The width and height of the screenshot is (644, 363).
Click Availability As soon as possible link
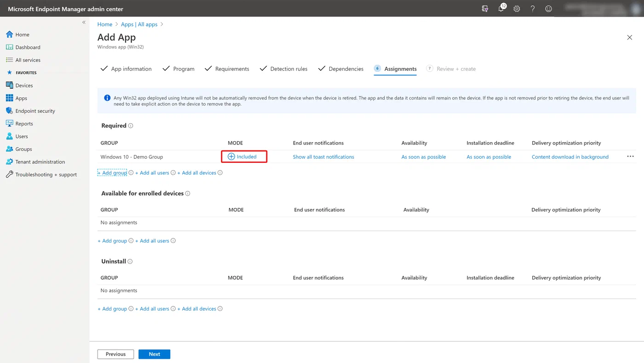(x=424, y=157)
